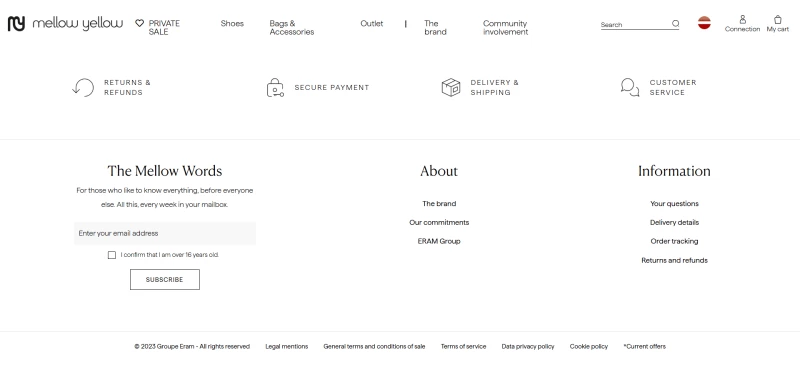Open the Cookie policy link
This screenshot has width=800, height=366.
(x=589, y=347)
